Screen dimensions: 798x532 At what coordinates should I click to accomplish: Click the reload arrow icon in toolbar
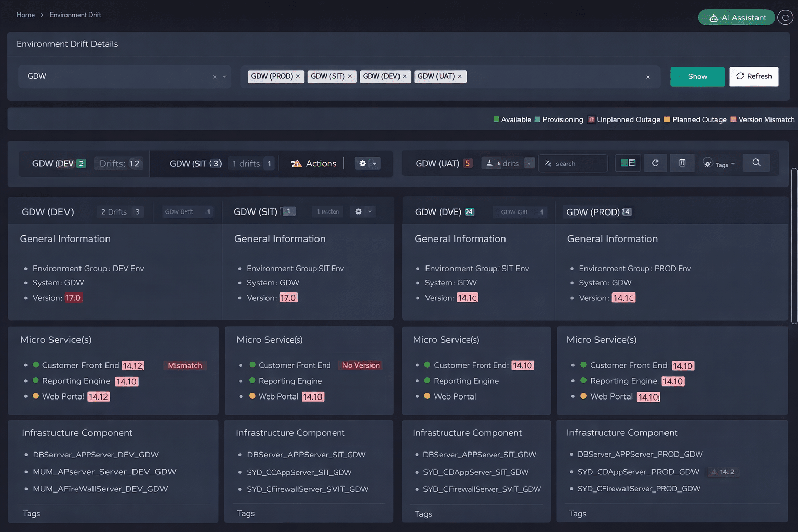[655, 163]
